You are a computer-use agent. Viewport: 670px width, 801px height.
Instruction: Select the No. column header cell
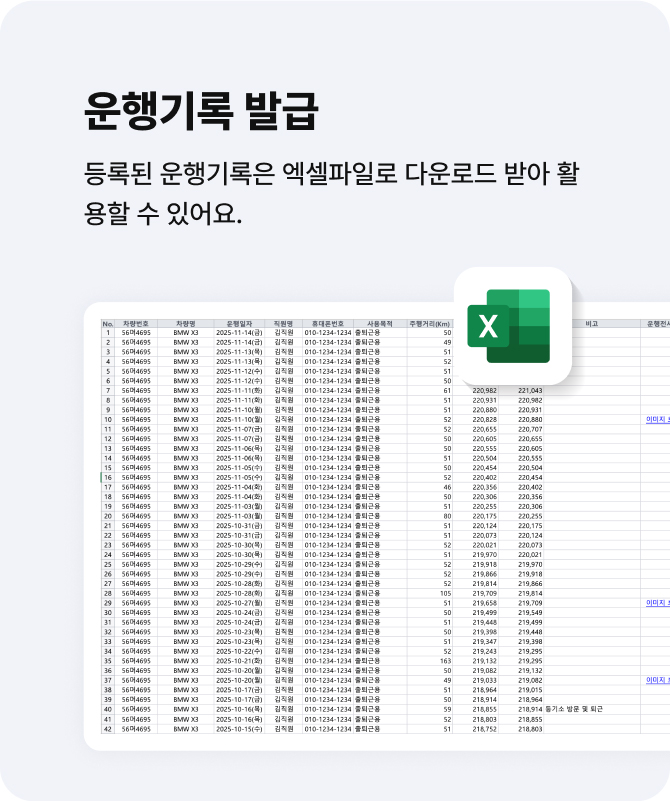tap(108, 324)
